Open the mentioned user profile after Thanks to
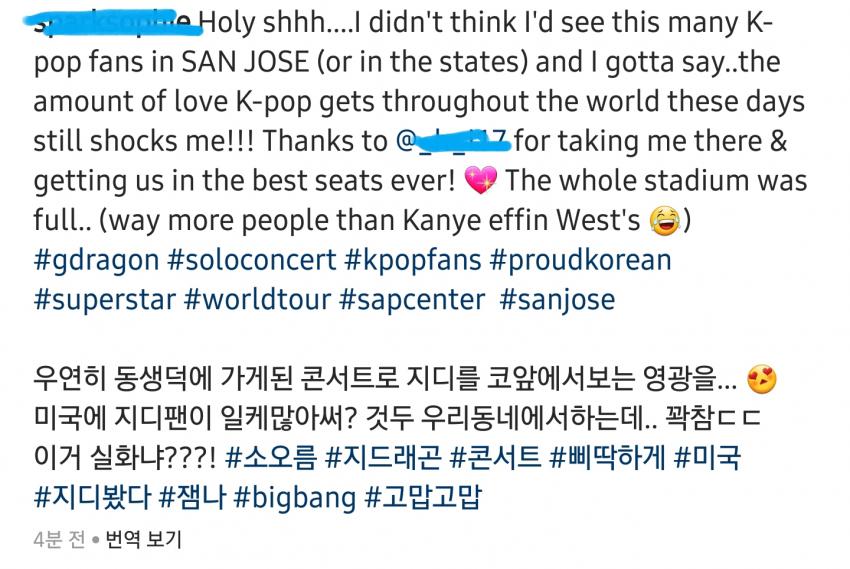This screenshot has height=569, width=850. [x=454, y=141]
